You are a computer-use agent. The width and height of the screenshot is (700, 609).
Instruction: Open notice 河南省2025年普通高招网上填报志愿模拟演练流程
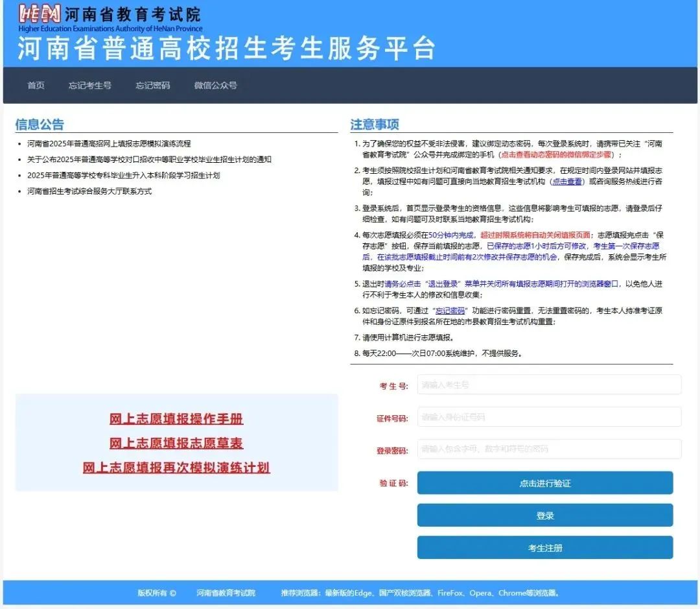tap(109, 143)
